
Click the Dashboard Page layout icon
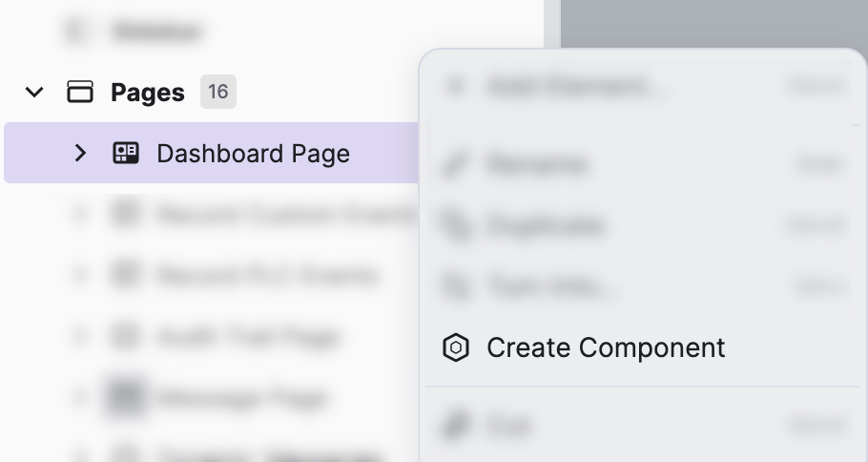point(126,153)
